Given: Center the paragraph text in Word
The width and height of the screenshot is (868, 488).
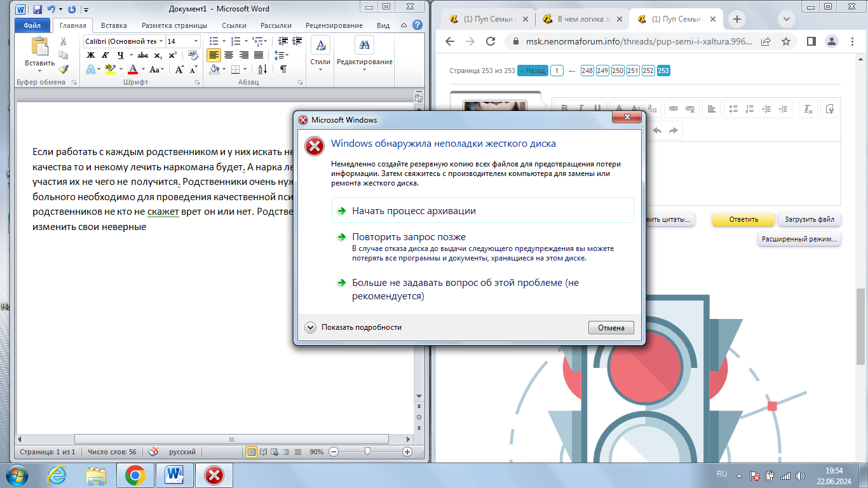Looking at the screenshot, I should click(x=229, y=55).
